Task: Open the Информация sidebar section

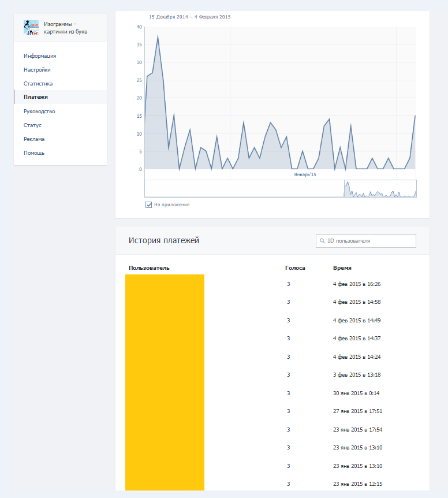Action: (x=40, y=56)
